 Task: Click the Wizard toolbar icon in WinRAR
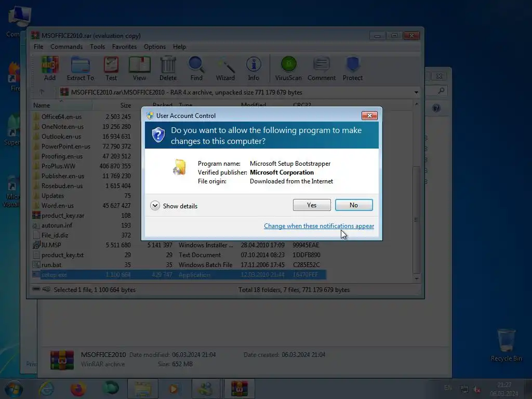pyautogui.click(x=225, y=69)
